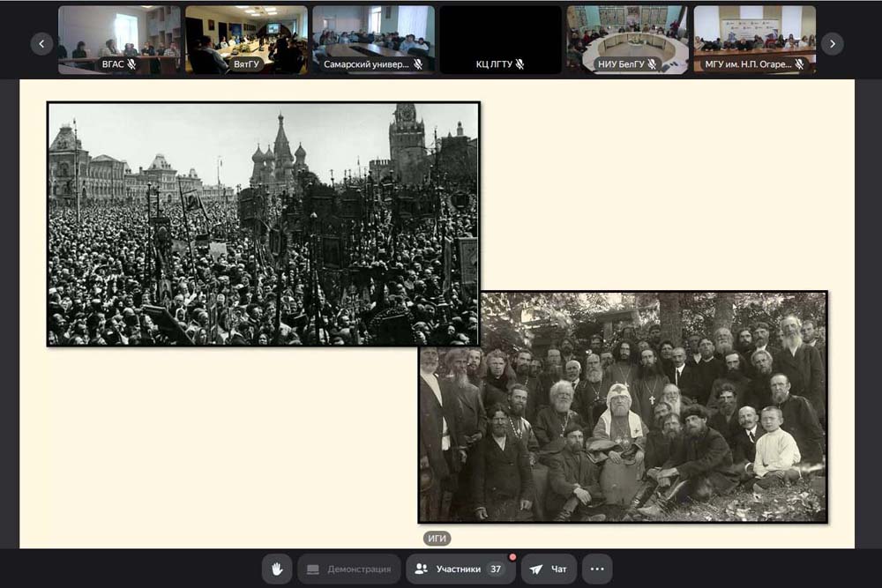Click the clergy group photograph
This screenshot has width=882, height=588.
pos(623,406)
